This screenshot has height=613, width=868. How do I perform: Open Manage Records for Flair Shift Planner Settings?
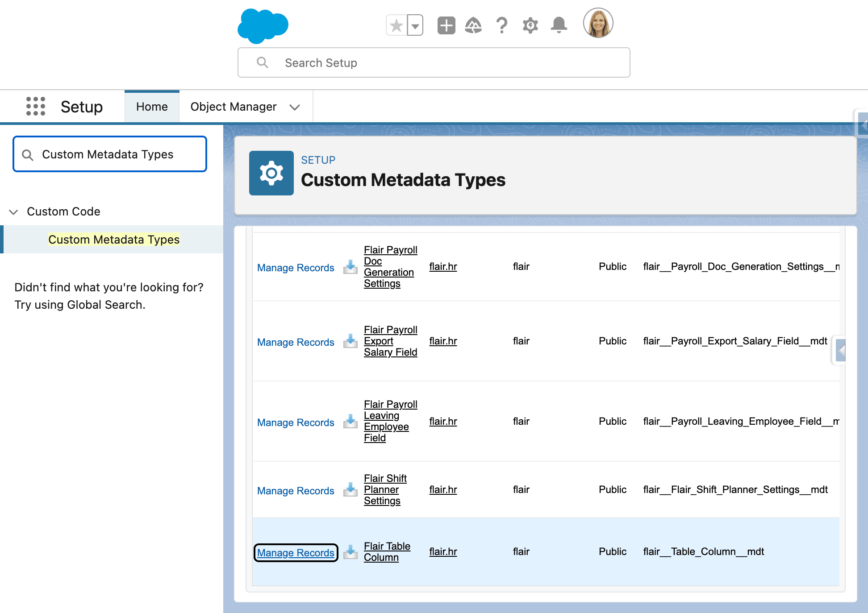pyautogui.click(x=296, y=491)
